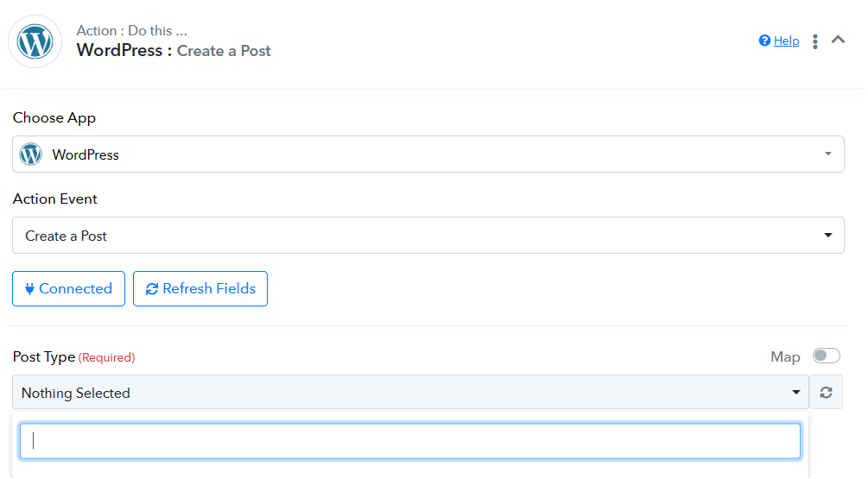Click the blue Help question mark icon

764,41
